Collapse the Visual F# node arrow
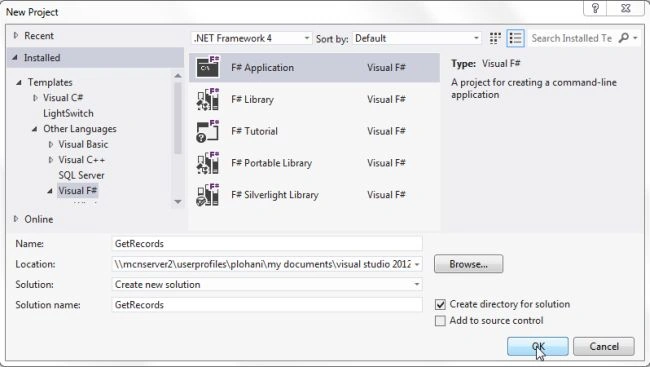The height and width of the screenshot is (367, 650). 50,191
